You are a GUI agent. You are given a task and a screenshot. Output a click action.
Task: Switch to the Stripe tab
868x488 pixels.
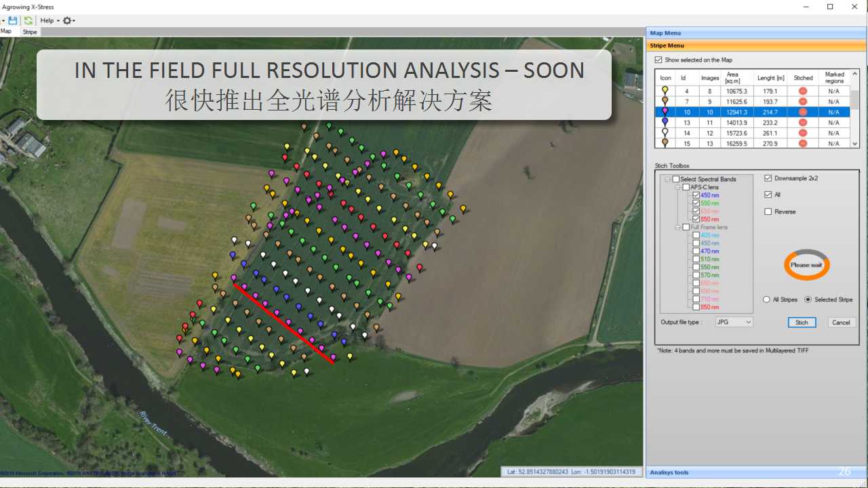(30, 32)
